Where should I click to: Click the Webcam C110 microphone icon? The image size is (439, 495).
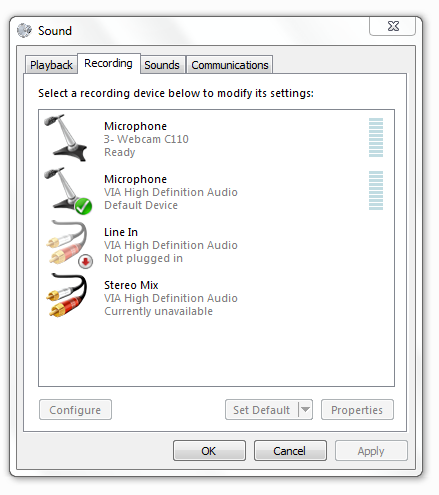tap(66, 138)
